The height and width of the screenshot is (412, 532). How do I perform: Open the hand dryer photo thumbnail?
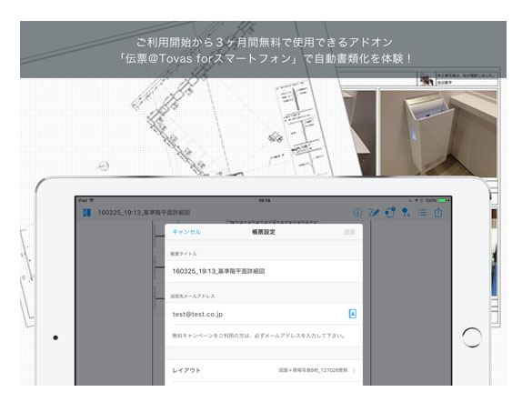point(438,133)
